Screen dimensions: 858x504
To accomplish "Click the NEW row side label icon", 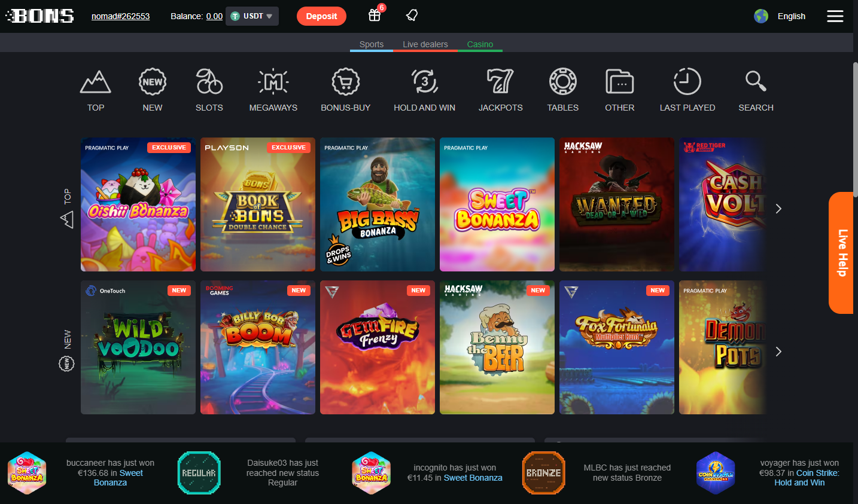I will click(x=66, y=363).
